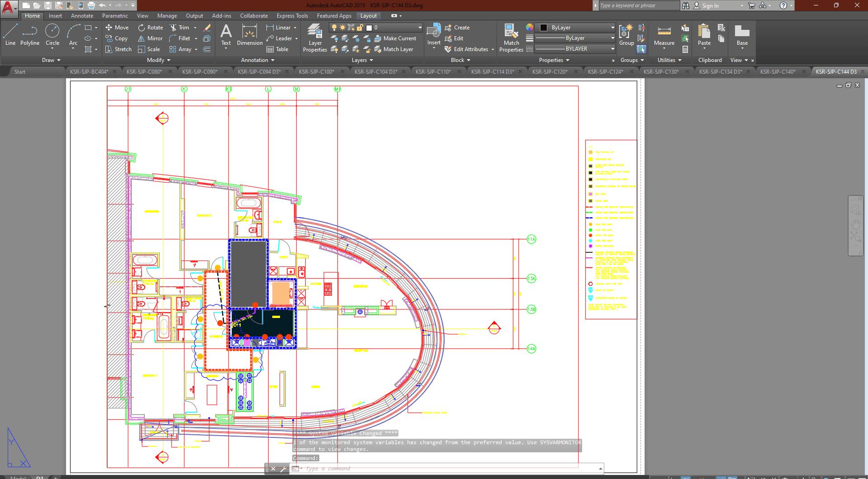Click the Make Current layer button
868x479 pixels.
tap(395, 38)
